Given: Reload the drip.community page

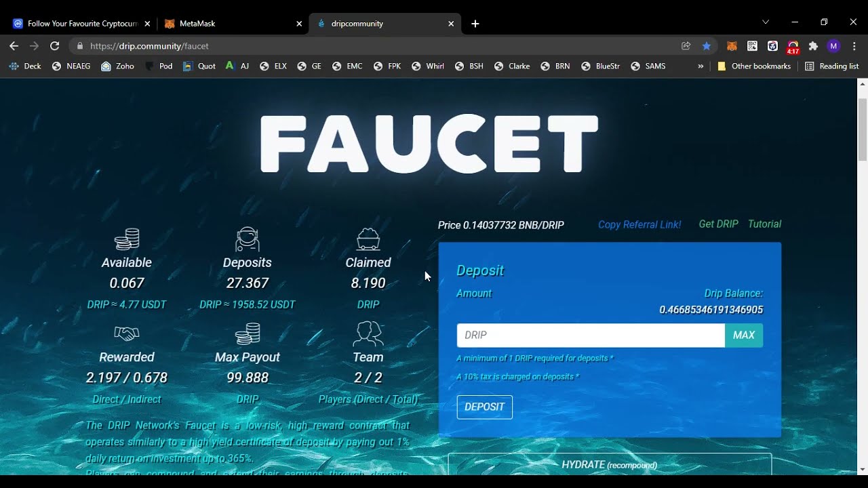Looking at the screenshot, I should (55, 46).
